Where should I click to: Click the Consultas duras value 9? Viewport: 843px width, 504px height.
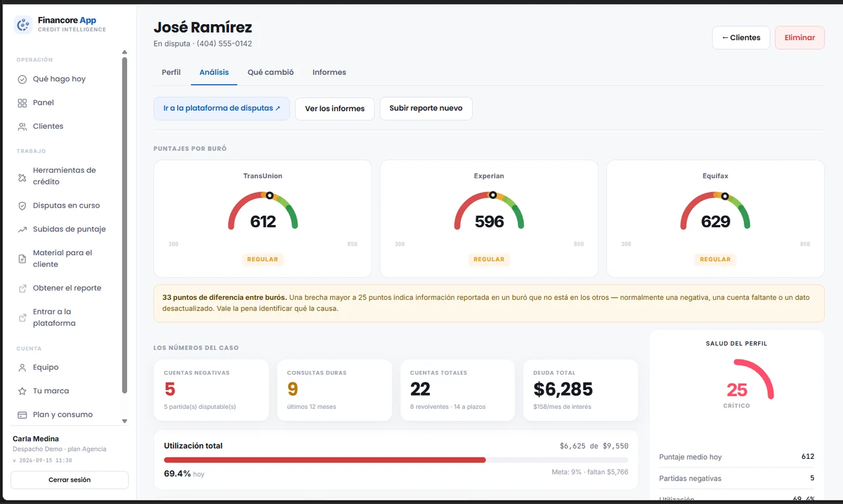293,390
